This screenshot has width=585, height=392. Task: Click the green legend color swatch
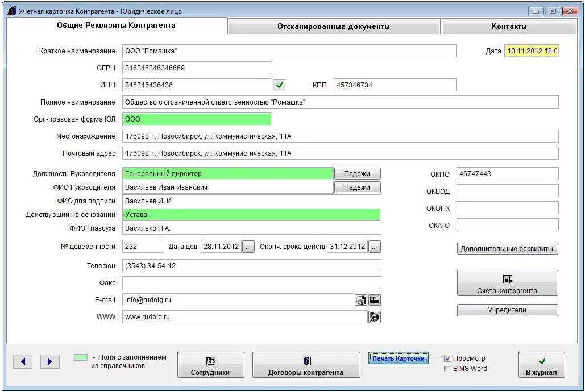[x=81, y=357]
